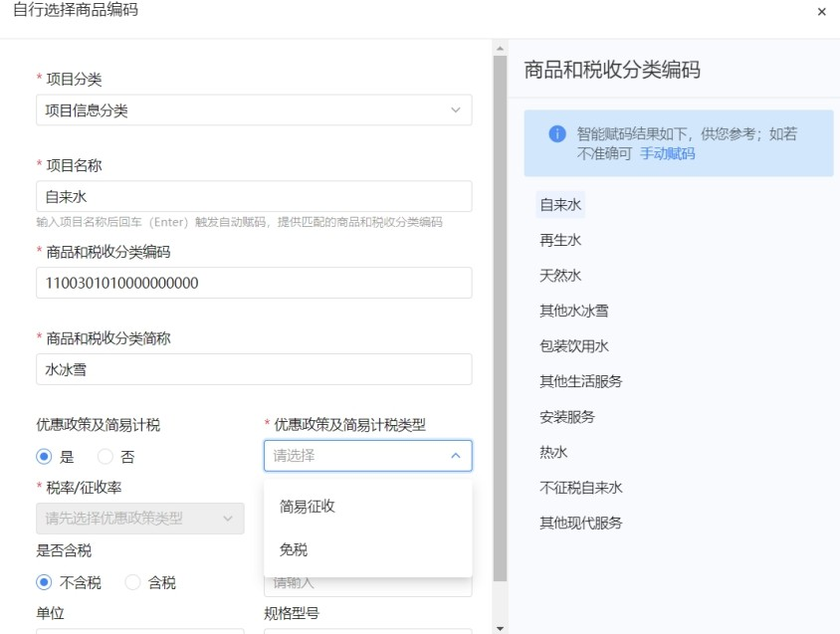The image size is (840, 634).
Task: Click the 商品和税收分类编码 number field
Action: click(x=254, y=283)
